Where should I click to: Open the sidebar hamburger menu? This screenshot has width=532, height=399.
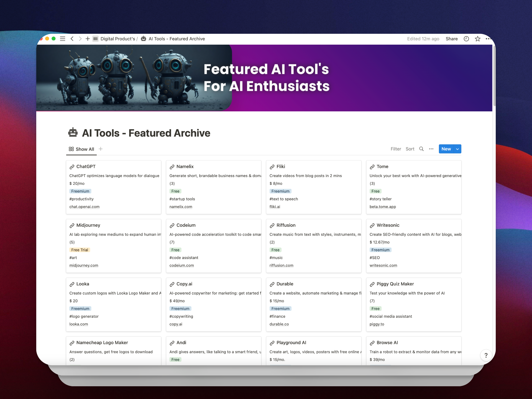pyautogui.click(x=63, y=39)
